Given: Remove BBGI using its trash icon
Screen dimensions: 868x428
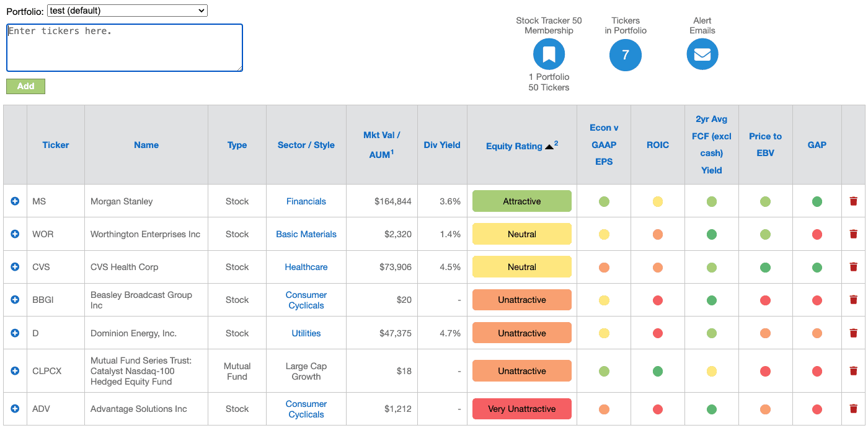Looking at the screenshot, I should point(854,300).
